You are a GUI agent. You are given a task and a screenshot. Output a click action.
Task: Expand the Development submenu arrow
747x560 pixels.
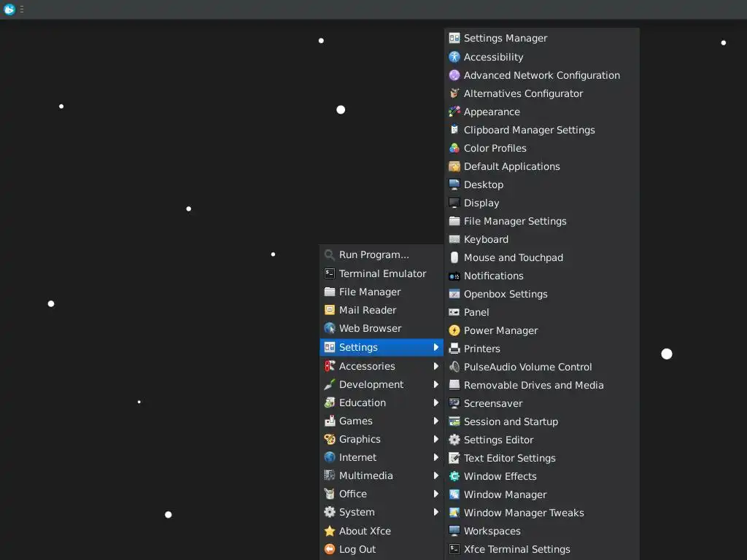click(436, 384)
